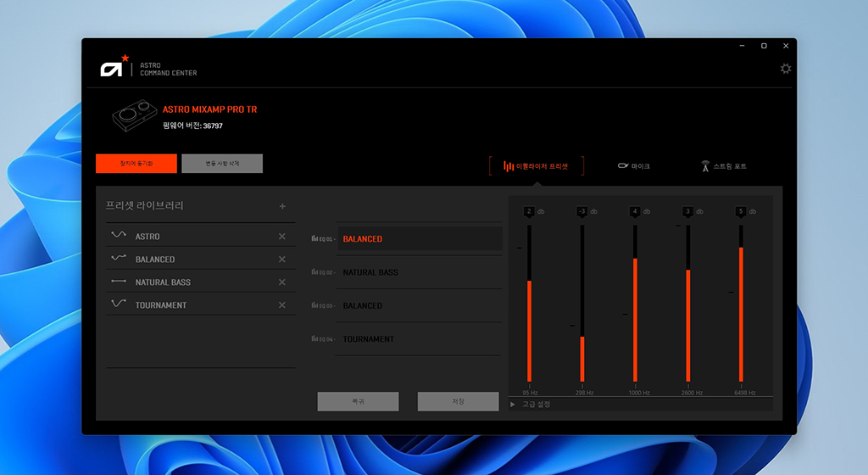
Task: Click the firmware version 36797 text
Action: click(192, 126)
